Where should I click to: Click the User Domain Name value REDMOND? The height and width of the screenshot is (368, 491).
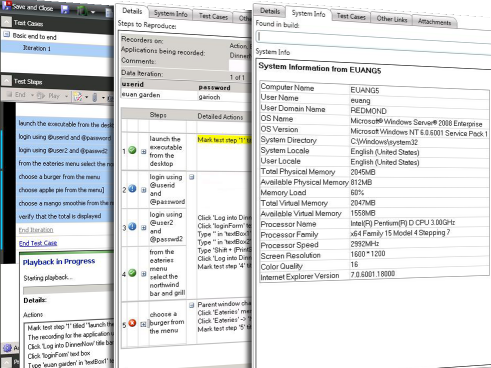[368, 111]
